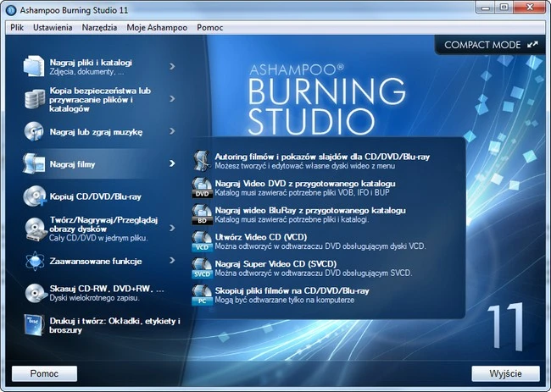Click the disc copy icon for Kopiuj CD/DVD/Blu-ray

click(35, 196)
